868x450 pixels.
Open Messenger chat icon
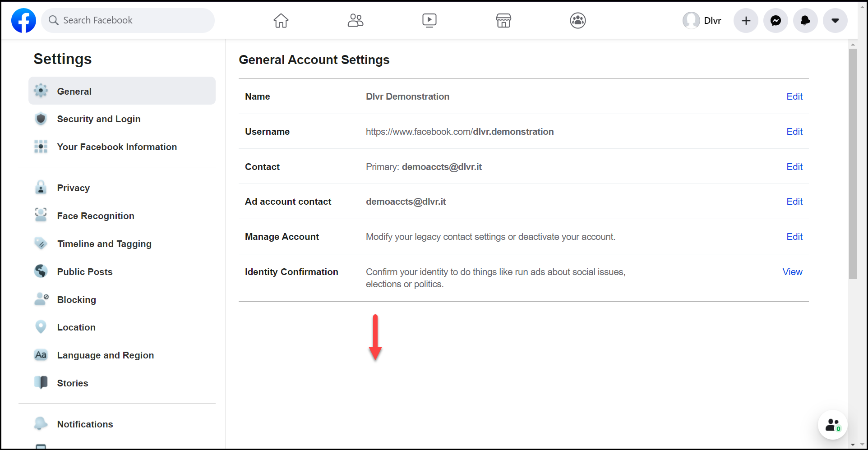coord(776,20)
